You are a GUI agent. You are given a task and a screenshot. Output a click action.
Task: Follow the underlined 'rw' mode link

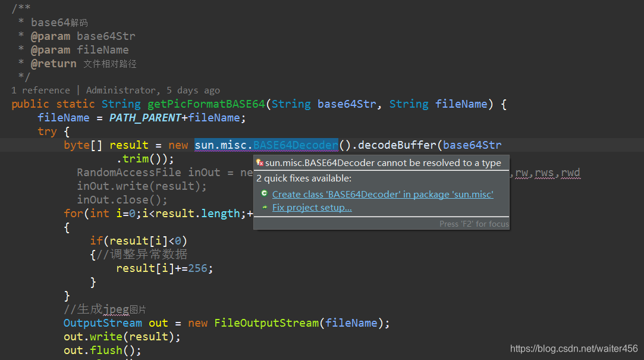click(x=522, y=172)
